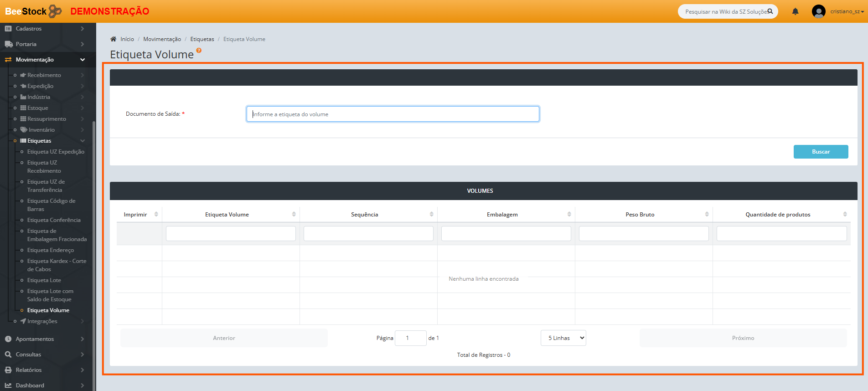
Task: Click the Wiki search magnifier icon
Action: pos(770,11)
